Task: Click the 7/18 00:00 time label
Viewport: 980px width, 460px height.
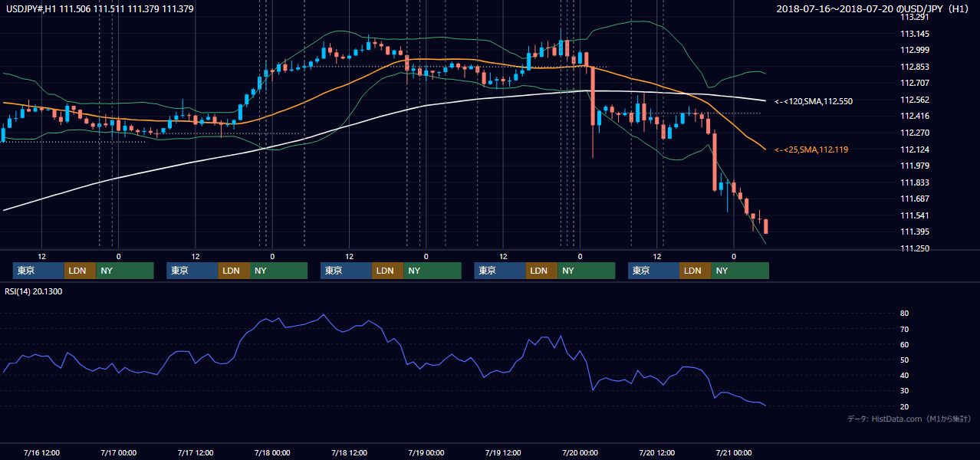Action: 272,452
